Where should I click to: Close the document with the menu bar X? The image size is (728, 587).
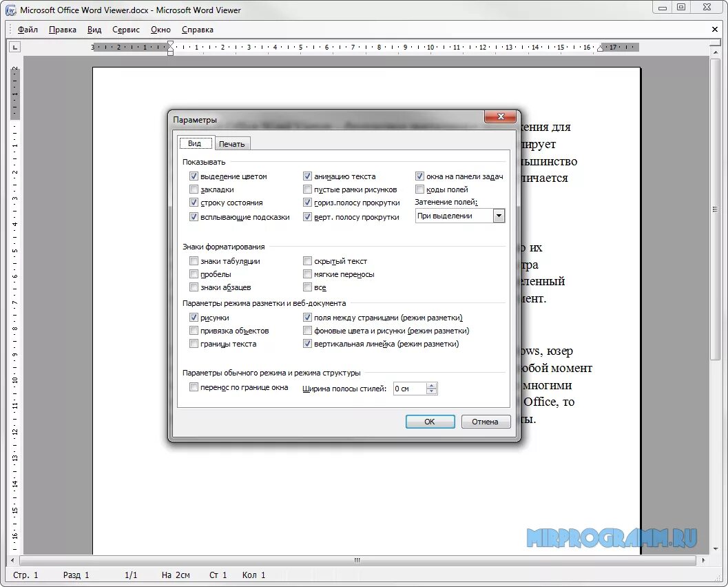714,29
